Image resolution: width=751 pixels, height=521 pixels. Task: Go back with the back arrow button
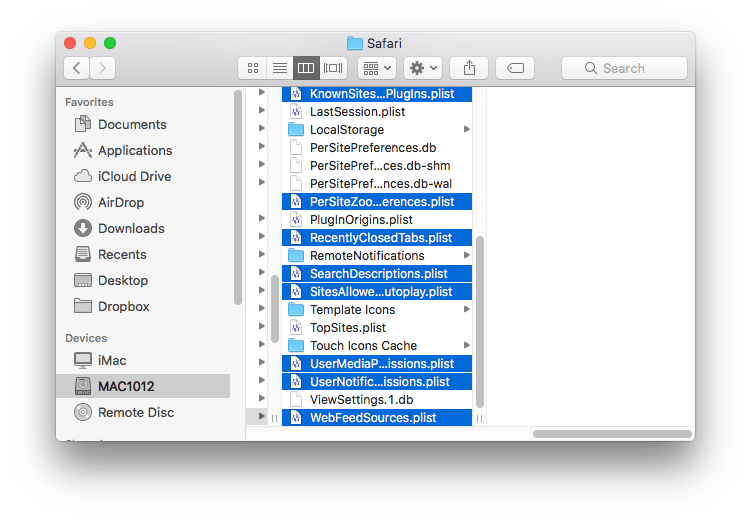pos(77,68)
